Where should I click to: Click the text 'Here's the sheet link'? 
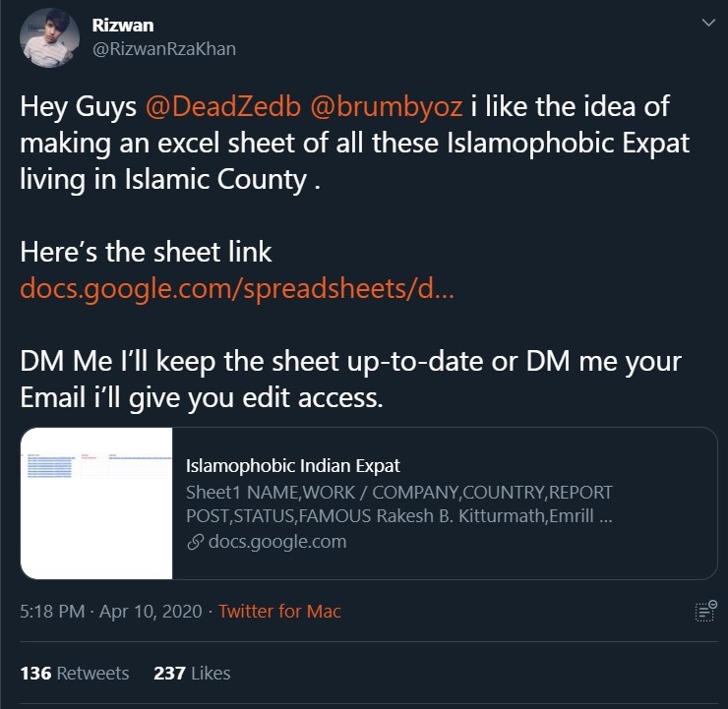click(x=146, y=252)
